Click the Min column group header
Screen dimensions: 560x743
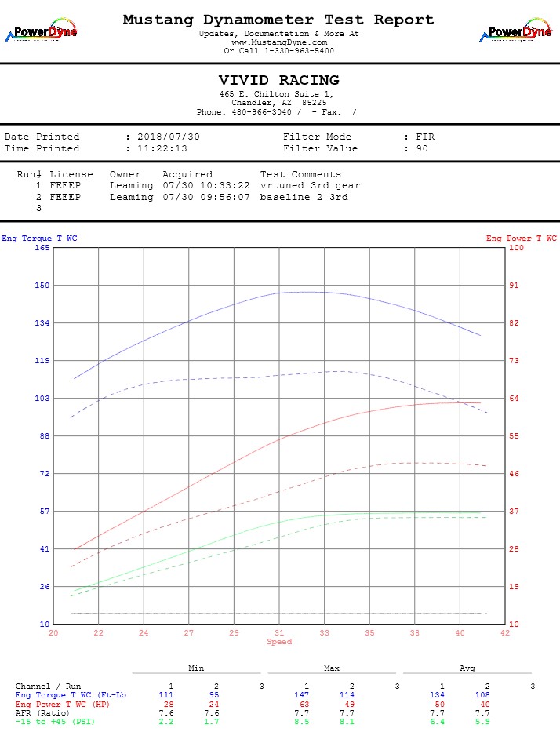(x=196, y=668)
